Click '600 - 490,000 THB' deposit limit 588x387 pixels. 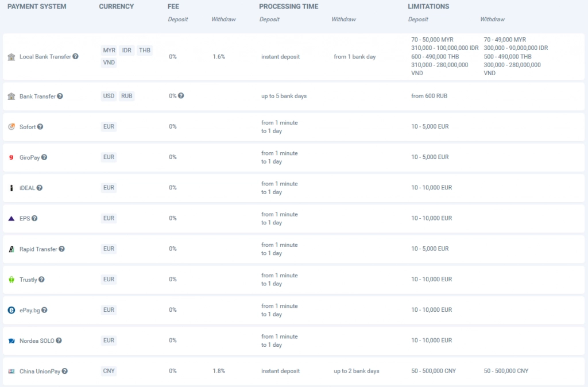click(435, 57)
